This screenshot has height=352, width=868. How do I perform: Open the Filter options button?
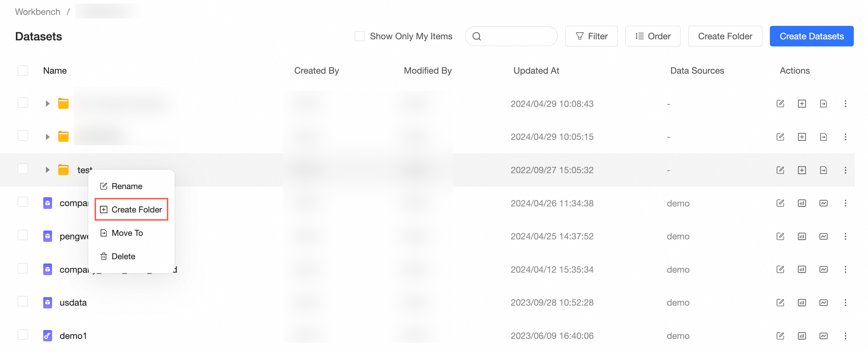pyautogui.click(x=591, y=36)
